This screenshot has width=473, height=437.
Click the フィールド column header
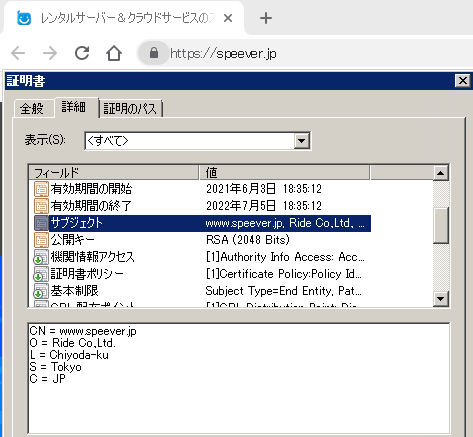coord(114,172)
